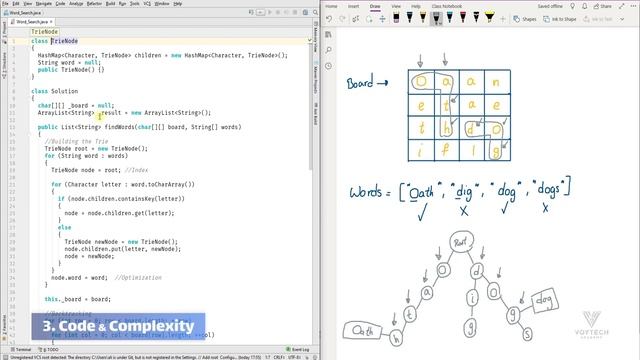Close the Word_Search.java editor tab

click(x=51, y=22)
